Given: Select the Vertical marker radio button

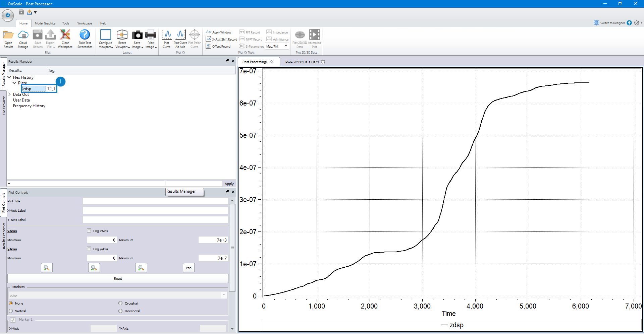Looking at the screenshot, I should point(11,311).
